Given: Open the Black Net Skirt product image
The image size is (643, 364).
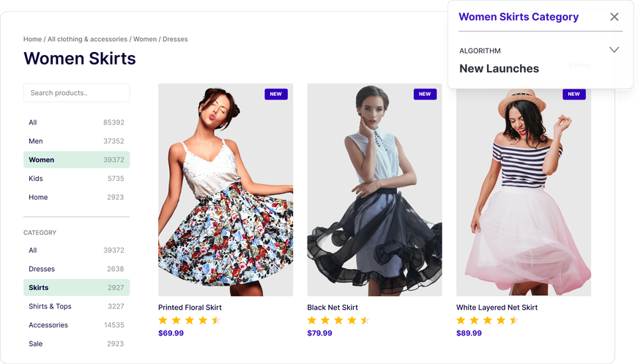Looking at the screenshot, I should [x=374, y=190].
